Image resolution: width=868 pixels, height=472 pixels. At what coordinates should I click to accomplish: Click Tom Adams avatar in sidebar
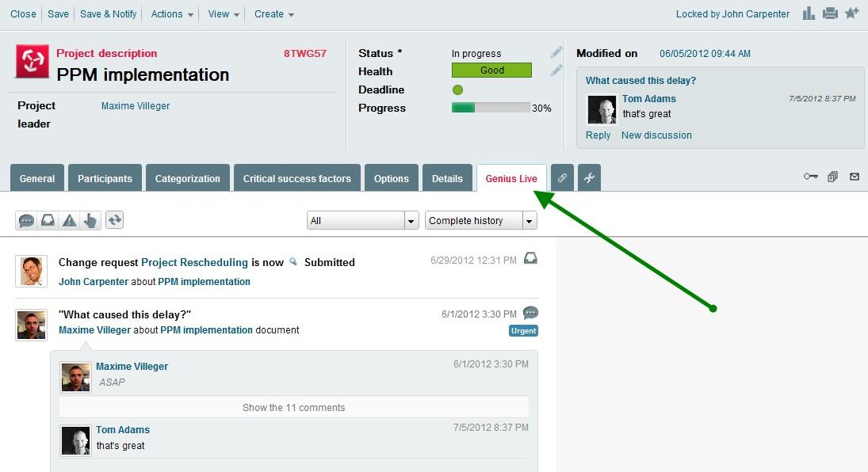coord(602,109)
